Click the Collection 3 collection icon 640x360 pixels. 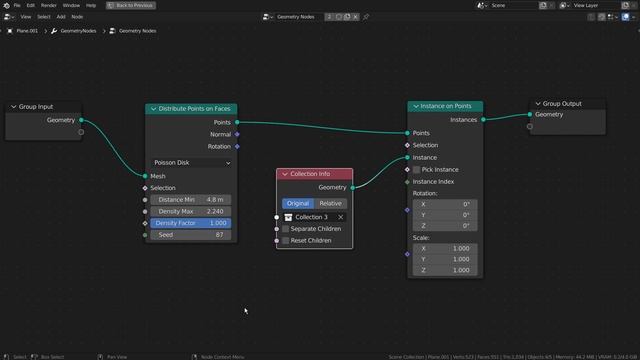tap(288, 217)
